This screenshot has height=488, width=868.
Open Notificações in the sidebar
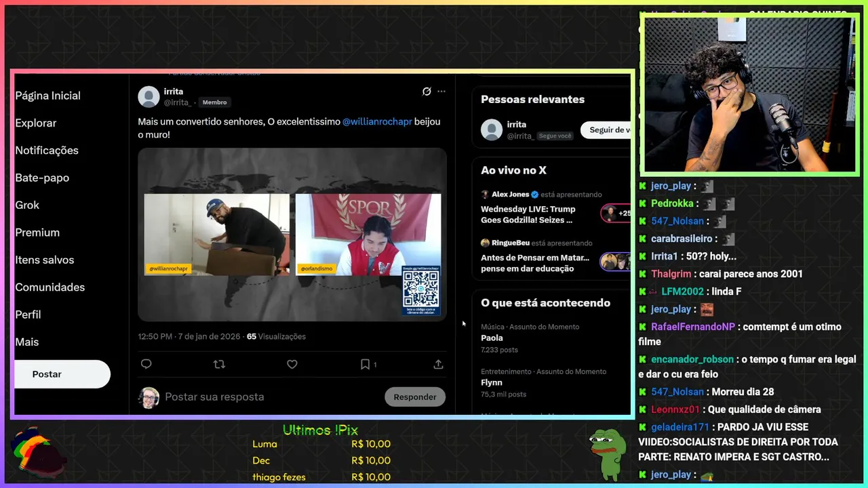pos(47,150)
